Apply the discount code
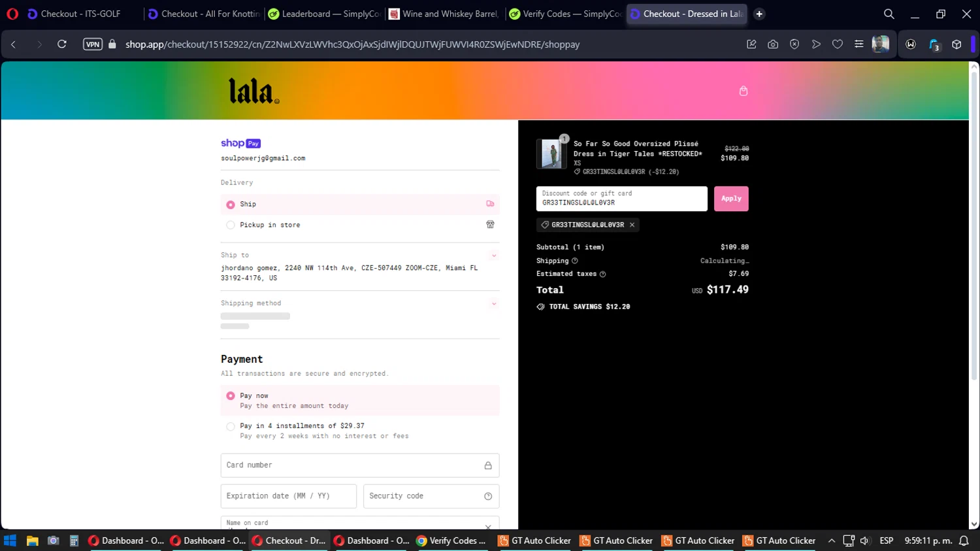 (731, 199)
